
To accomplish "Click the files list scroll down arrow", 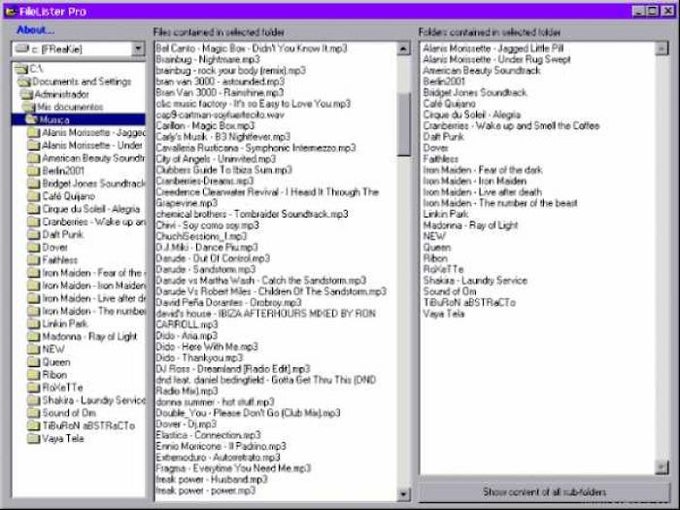I will (403, 494).
